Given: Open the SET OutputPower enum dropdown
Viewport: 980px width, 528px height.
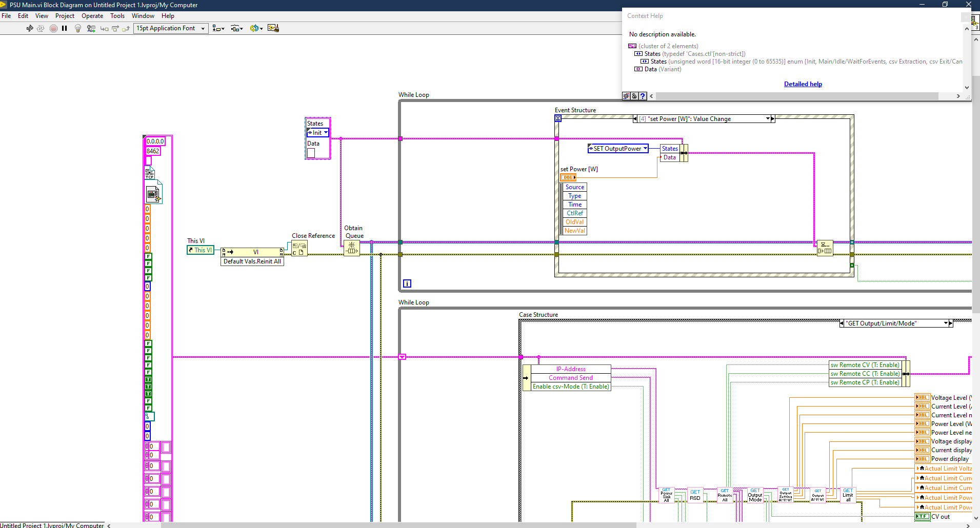Looking at the screenshot, I should [645, 149].
